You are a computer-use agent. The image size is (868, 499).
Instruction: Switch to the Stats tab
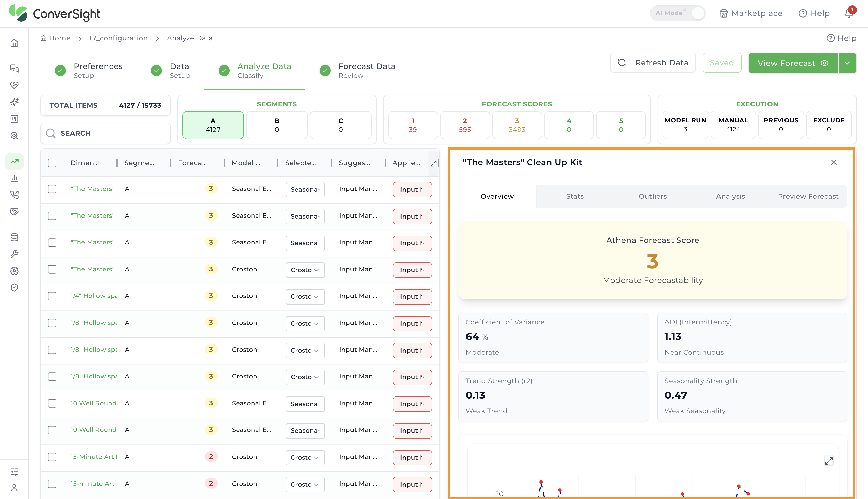tap(575, 196)
